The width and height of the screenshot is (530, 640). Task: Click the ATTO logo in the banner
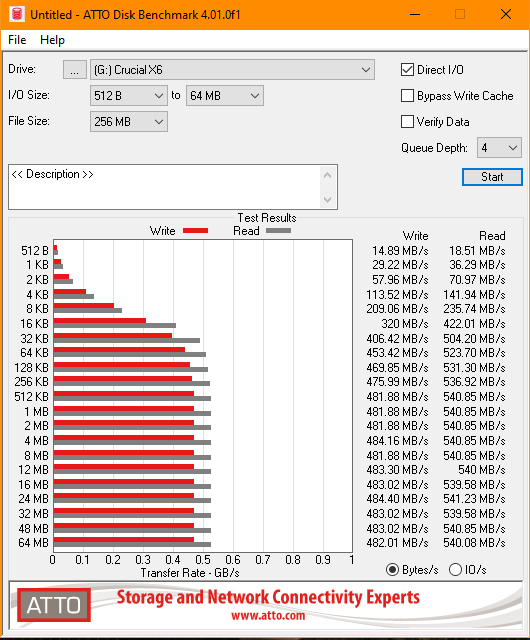54,605
